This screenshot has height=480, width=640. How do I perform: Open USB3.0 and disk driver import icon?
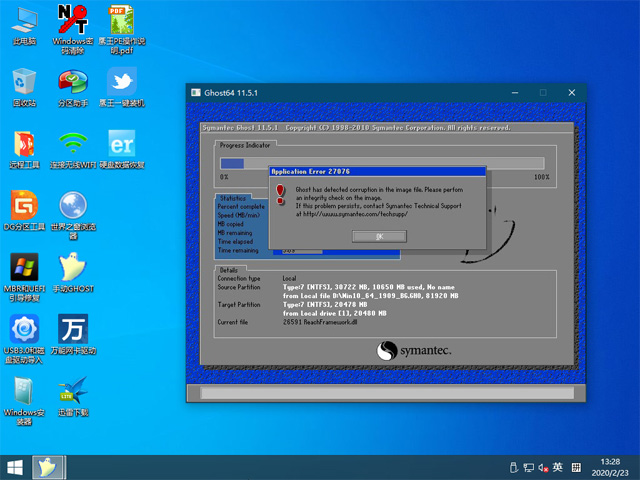[x=24, y=339]
